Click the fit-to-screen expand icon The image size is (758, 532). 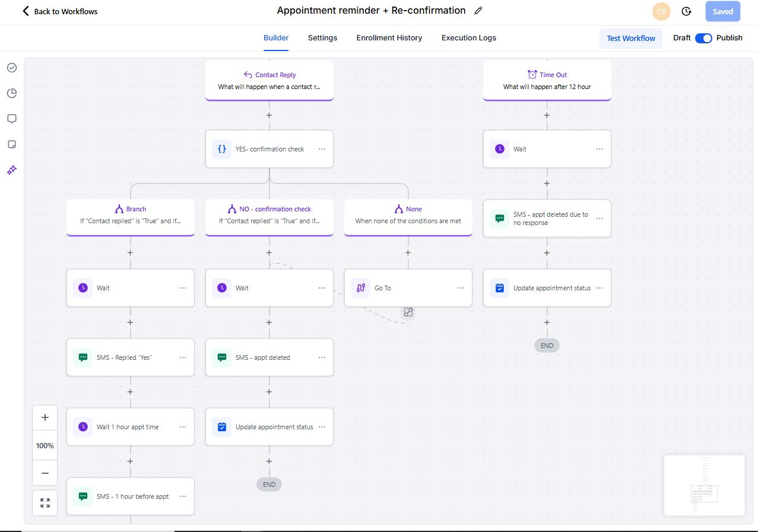pyautogui.click(x=45, y=503)
